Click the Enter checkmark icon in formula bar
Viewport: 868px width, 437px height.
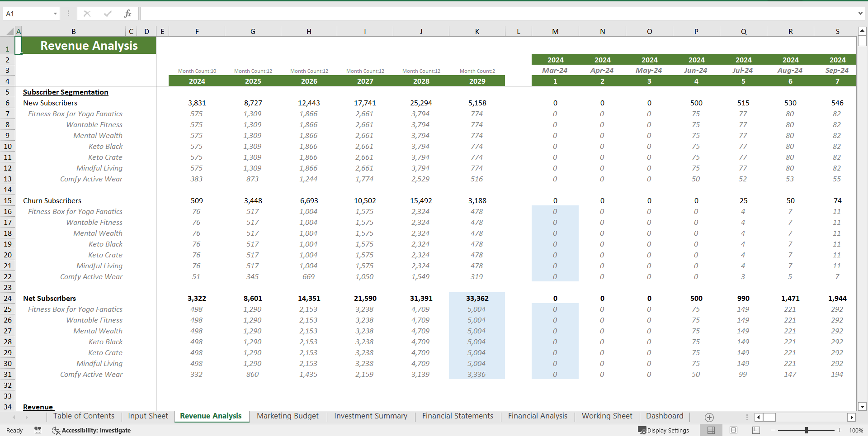coord(107,14)
